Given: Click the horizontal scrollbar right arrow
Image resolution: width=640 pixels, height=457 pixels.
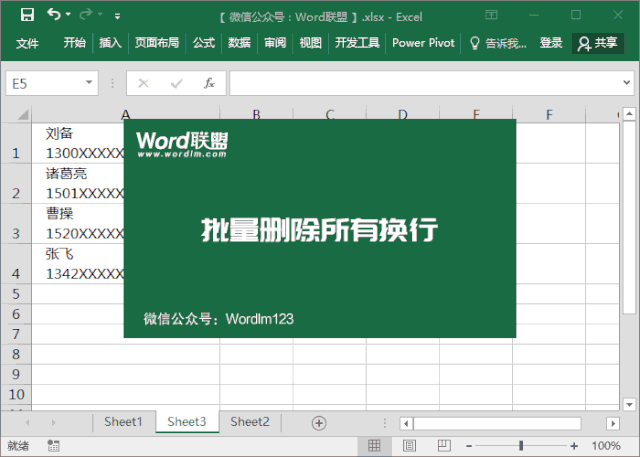Looking at the screenshot, I should point(613,424).
